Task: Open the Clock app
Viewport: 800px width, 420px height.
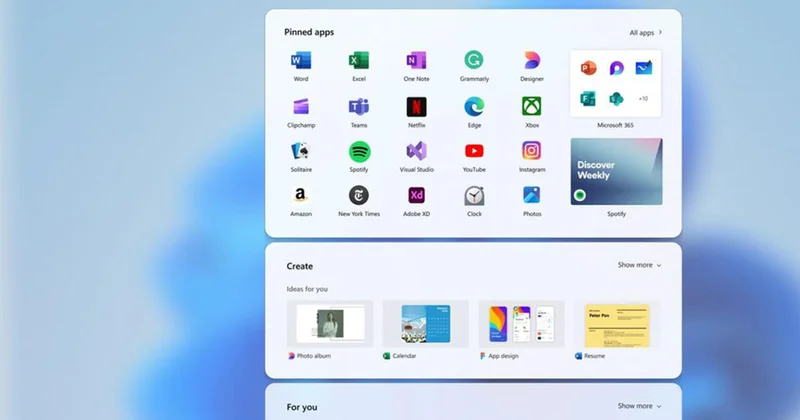Action: point(474,195)
